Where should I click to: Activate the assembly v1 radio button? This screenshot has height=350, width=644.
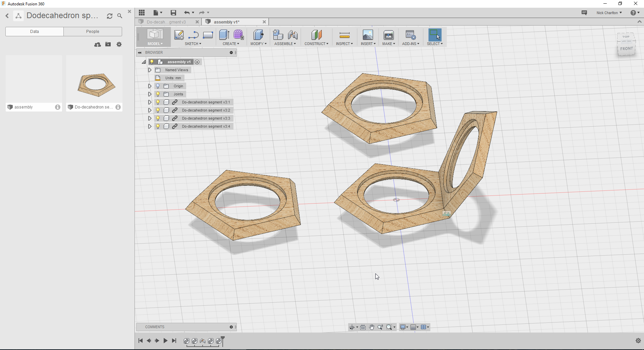[197, 62]
